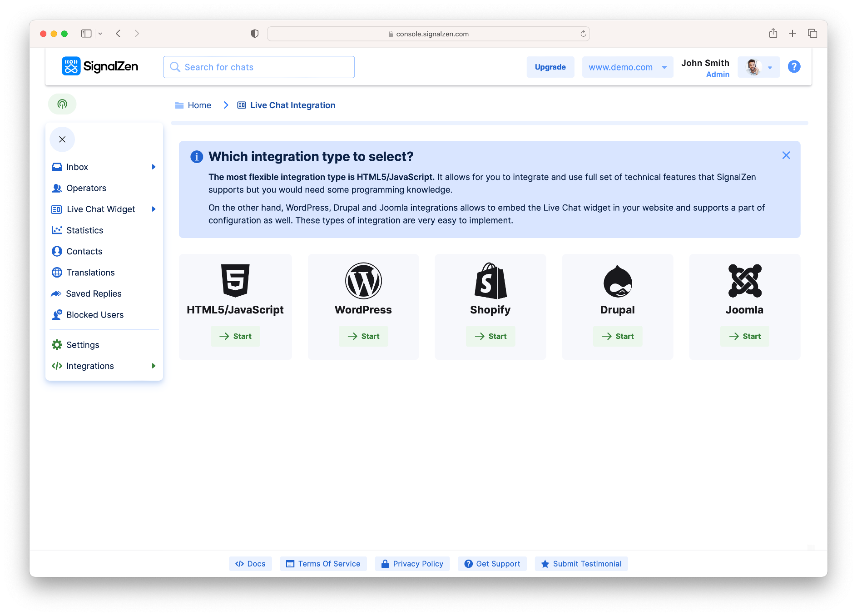Click Live Chat Integration breadcrumb

tap(286, 105)
